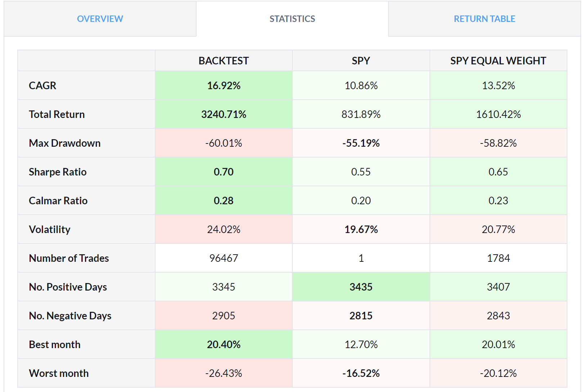This screenshot has width=584, height=392.
Task: Select the SPY CAGR value 10.86%
Action: (361, 86)
